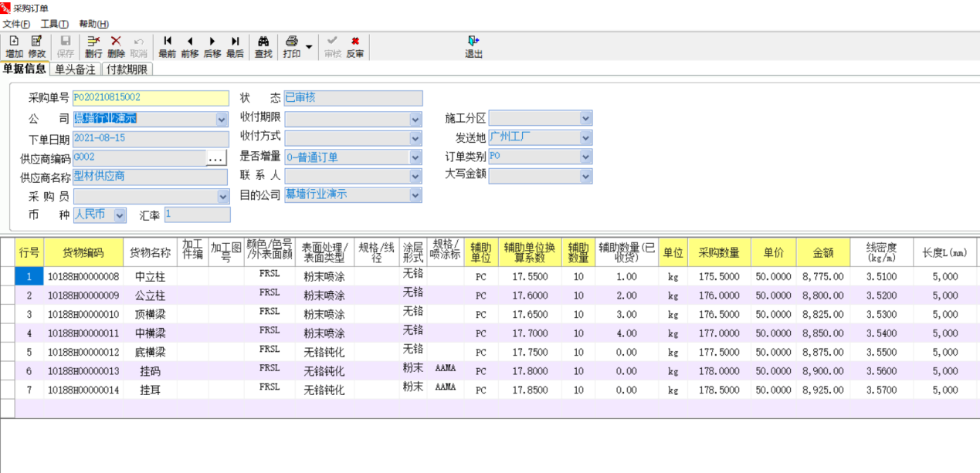Jump to first record with 最前
The height and width of the screenshot is (473, 980).
click(x=168, y=47)
